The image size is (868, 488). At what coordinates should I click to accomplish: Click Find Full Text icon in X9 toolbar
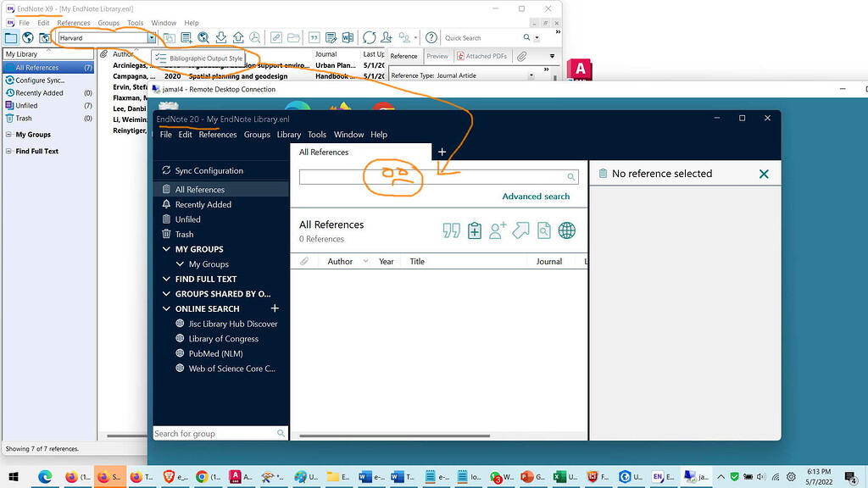(x=254, y=37)
